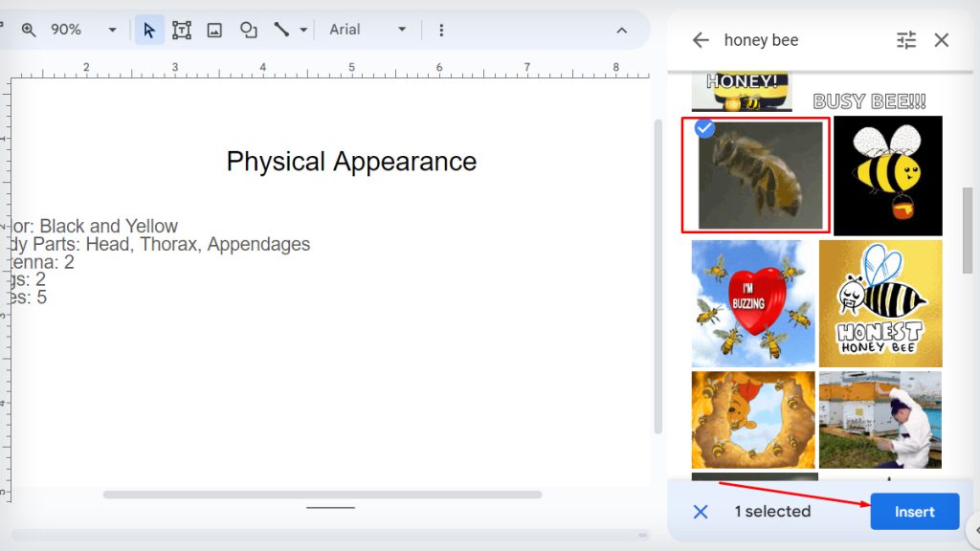Select the Line tool

284,30
